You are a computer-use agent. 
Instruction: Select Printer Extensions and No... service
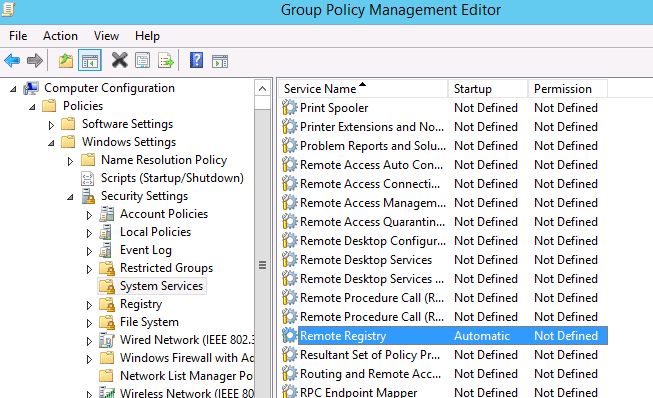tap(372, 127)
